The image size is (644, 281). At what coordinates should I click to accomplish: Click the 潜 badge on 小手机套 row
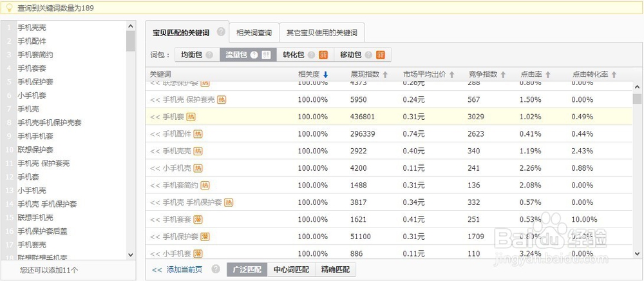coord(198,253)
